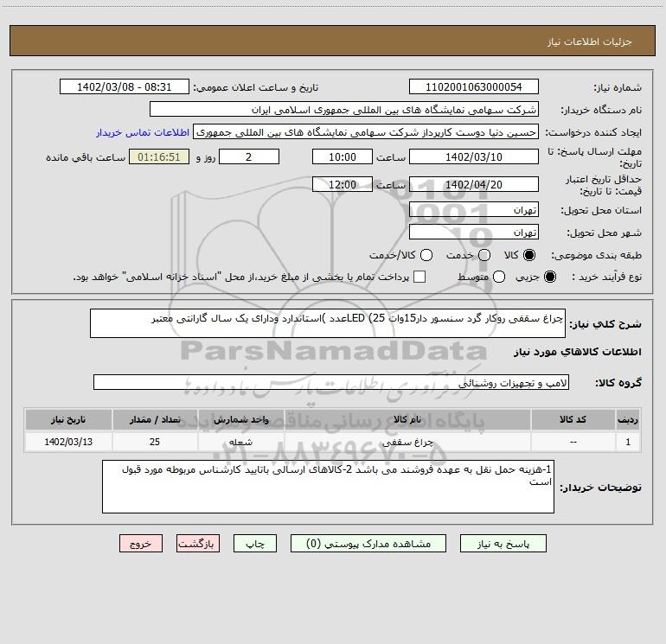Click the remaining time field 01:16:51
Viewport: 666px width, 644px height.
(x=159, y=156)
